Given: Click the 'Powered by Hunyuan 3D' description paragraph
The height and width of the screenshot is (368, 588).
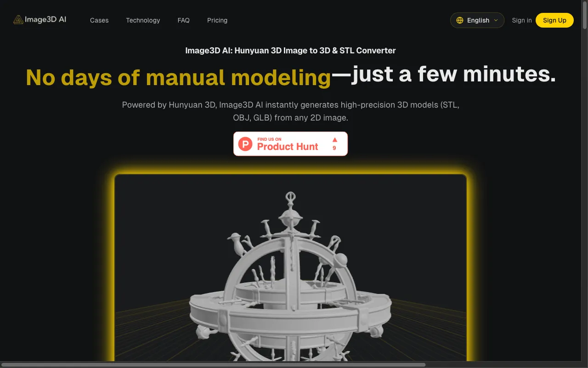Looking at the screenshot, I should coord(290,111).
